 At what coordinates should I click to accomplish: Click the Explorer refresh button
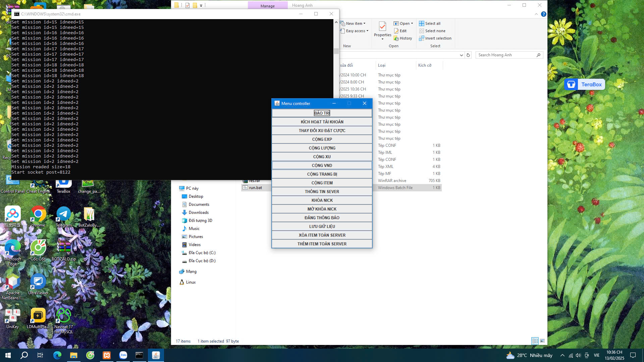coord(468,55)
